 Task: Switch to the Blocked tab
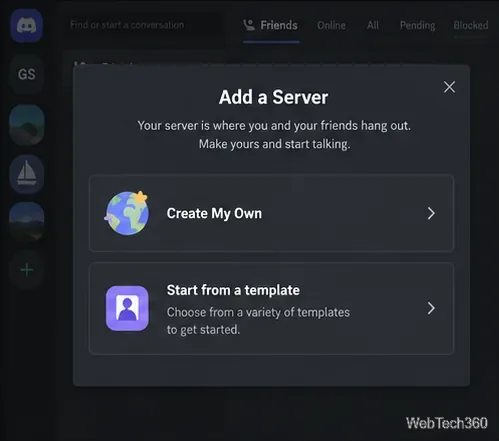pyautogui.click(x=471, y=25)
